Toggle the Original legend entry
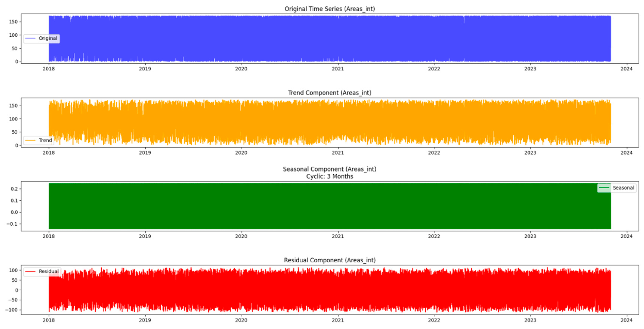 click(41, 38)
